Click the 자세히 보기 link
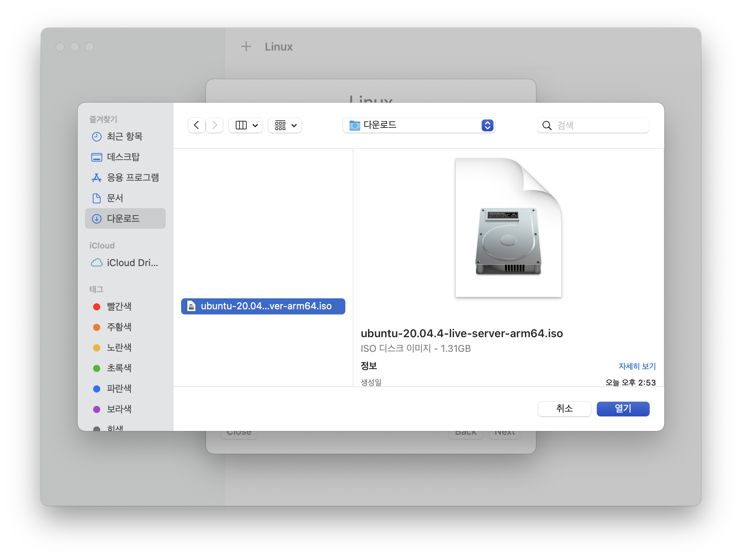 (637, 366)
